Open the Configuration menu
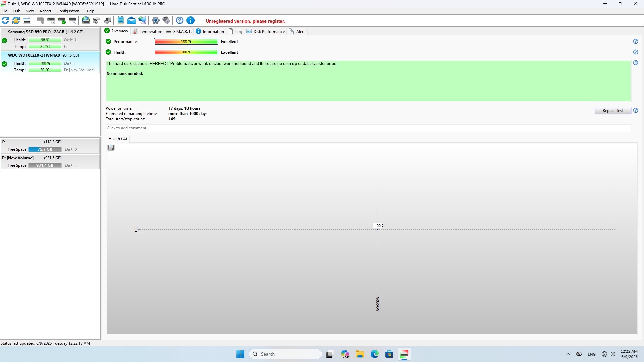Viewport: 644px width, 362px height. [68, 11]
